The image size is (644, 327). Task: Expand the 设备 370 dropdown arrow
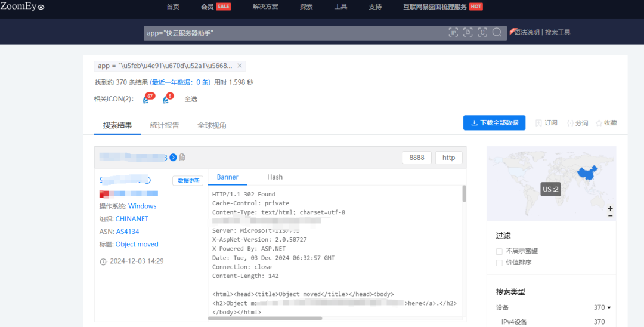point(609,308)
